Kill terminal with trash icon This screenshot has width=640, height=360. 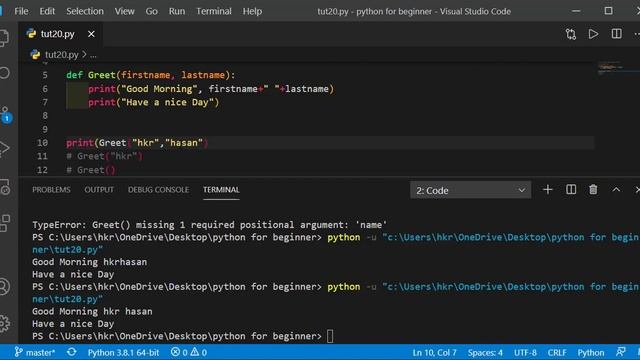[593, 190]
